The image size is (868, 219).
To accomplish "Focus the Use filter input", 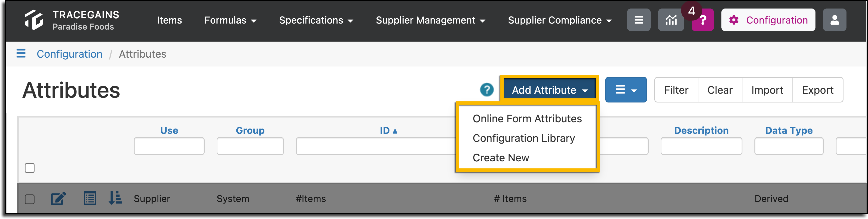I will click(169, 146).
